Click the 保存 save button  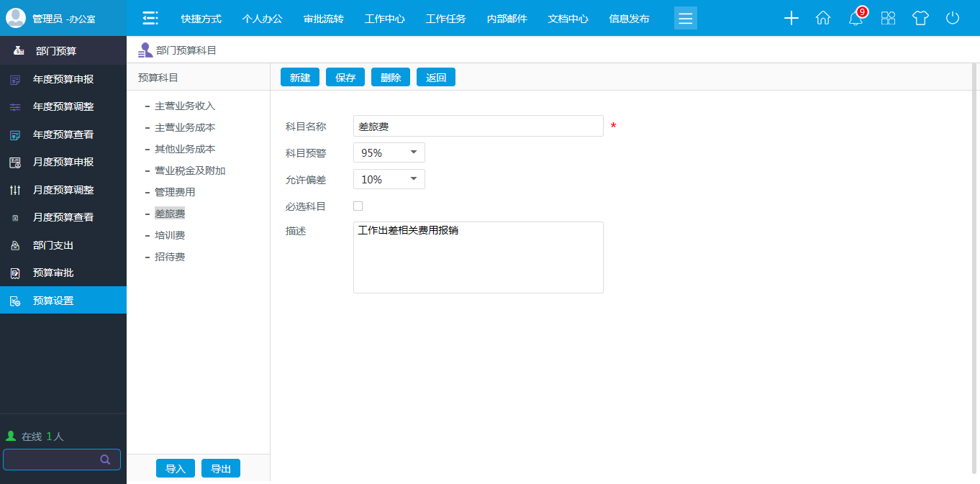[345, 76]
